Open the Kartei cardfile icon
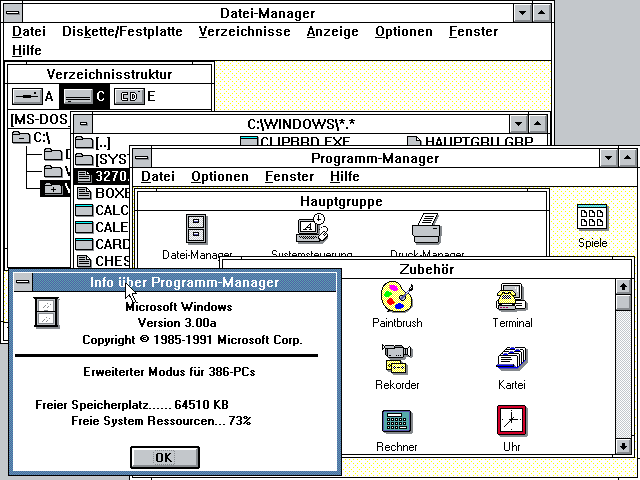This screenshot has height=480, width=640. (512, 360)
